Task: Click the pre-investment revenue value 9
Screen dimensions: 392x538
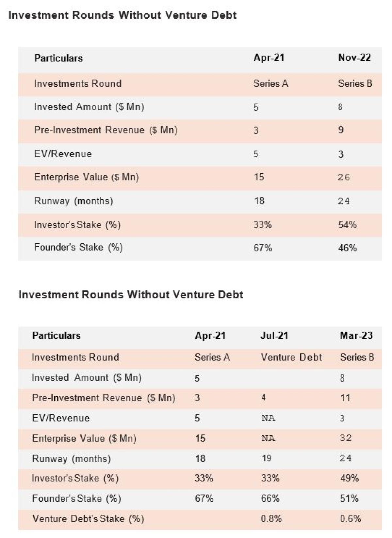Action: (x=341, y=130)
